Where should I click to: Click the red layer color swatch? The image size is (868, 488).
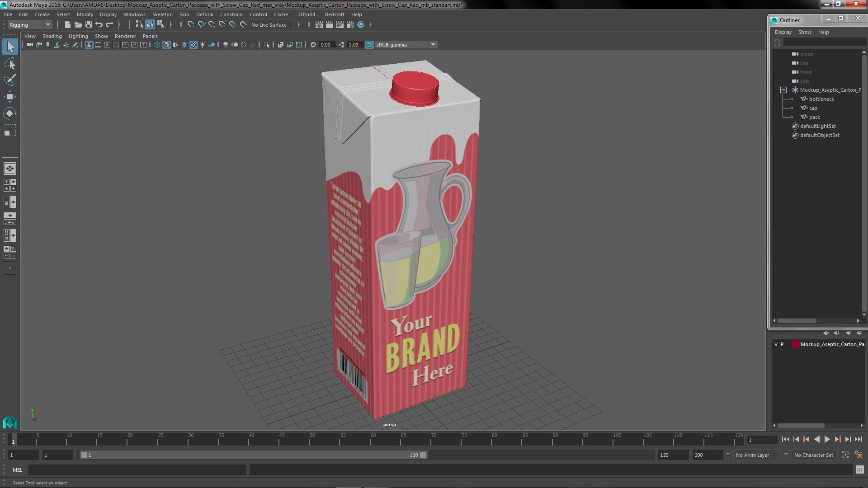[795, 344]
